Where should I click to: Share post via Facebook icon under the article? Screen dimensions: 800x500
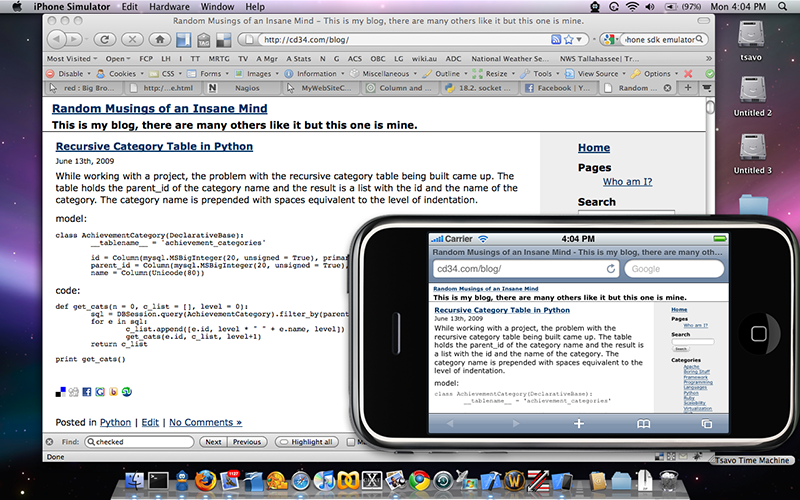point(87,392)
